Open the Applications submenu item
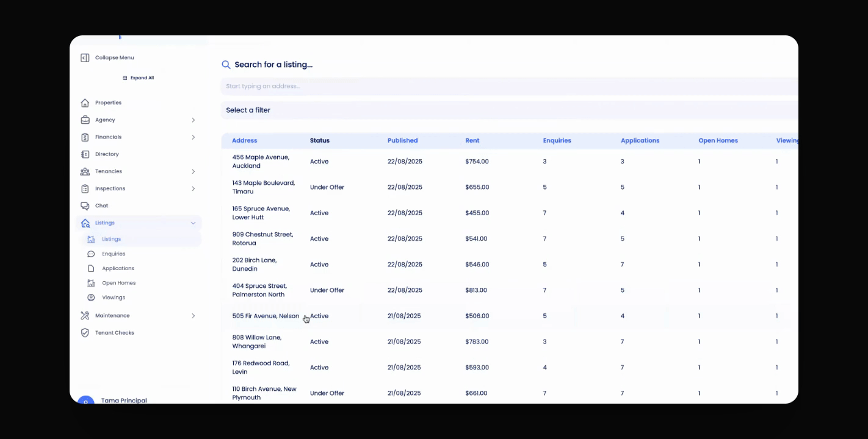The height and width of the screenshot is (439, 868). 118,268
